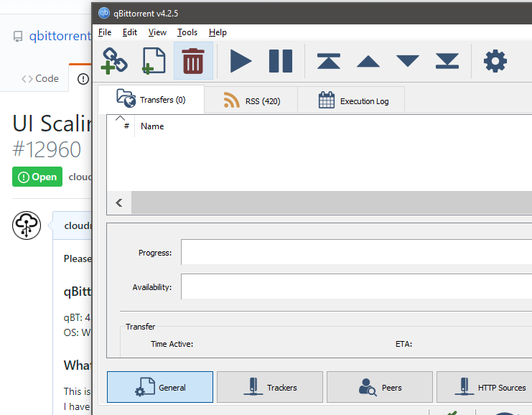Image resolution: width=532 pixels, height=415 pixels.
Task: Switch to the Transfers (0) tab
Action: (151, 99)
